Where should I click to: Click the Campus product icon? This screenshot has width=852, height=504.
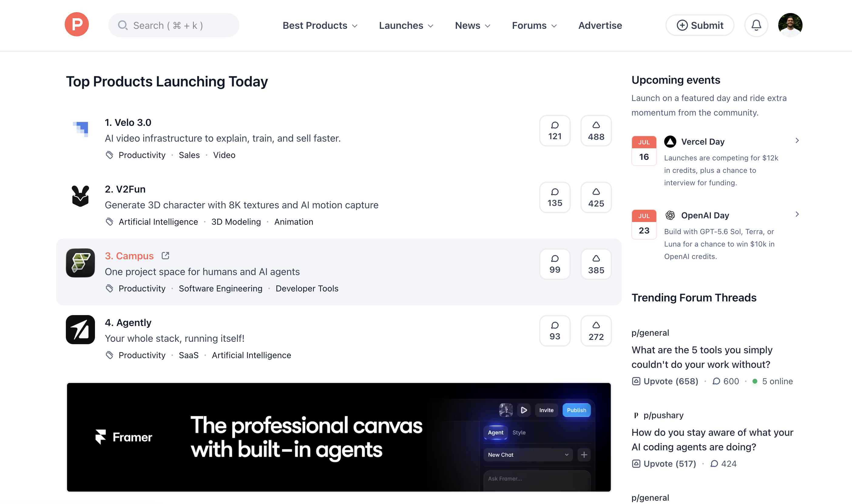(80, 263)
